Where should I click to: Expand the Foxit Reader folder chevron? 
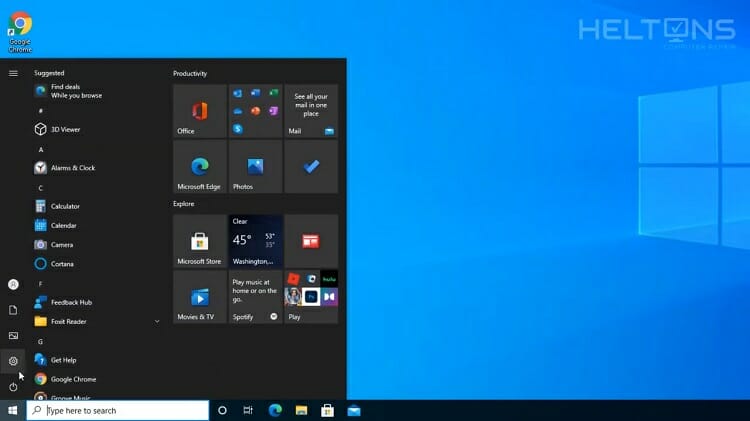pos(157,321)
